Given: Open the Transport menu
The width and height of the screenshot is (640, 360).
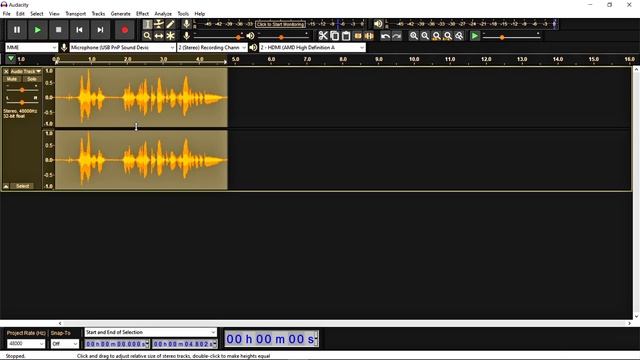Looking at the screenshot, I should coord(76,13).
